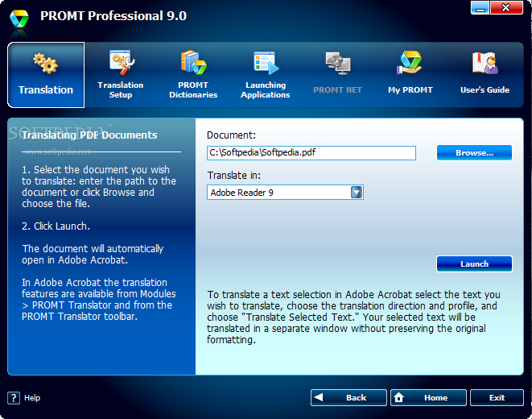Go Back using the Back button
This screenshot has height=419, width=532.
click(x=348, y=397)
